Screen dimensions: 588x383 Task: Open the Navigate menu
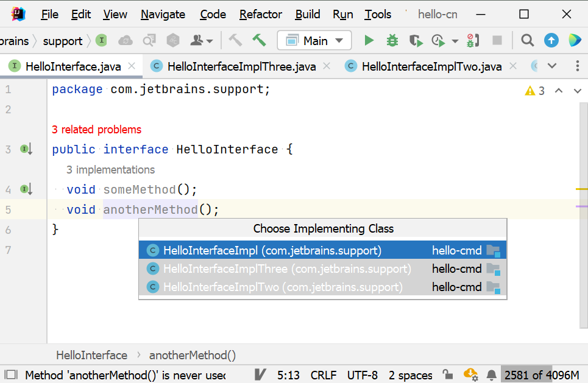pos(163,14)
